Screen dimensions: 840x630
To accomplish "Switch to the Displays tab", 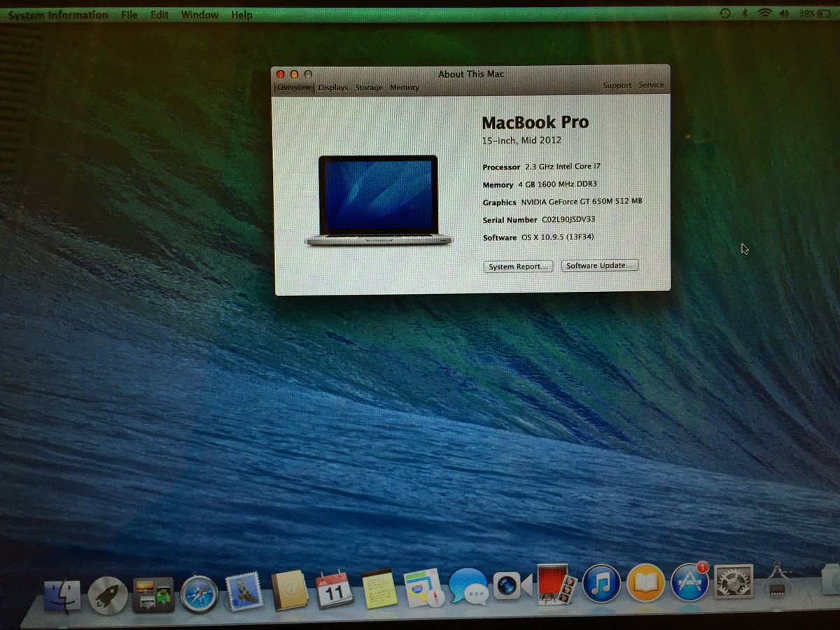I will [x=333, y=87].
